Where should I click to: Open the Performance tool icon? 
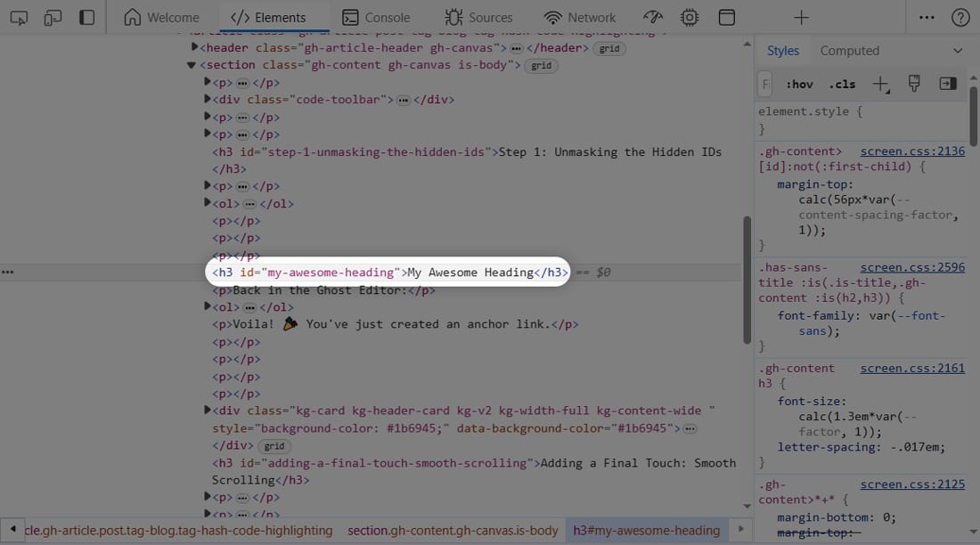coord(652,18)
